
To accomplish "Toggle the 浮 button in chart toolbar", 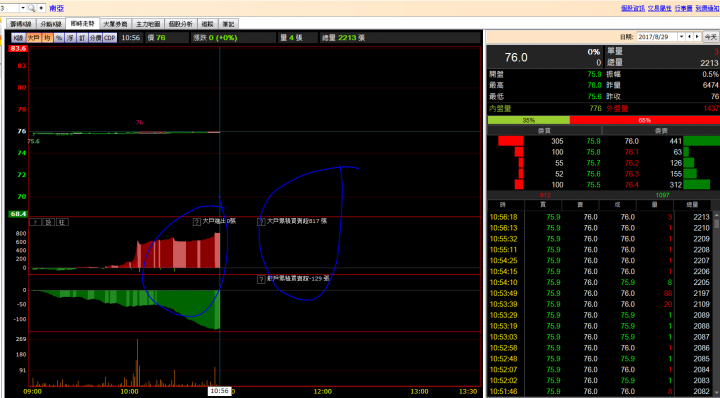I will (70, 38).
